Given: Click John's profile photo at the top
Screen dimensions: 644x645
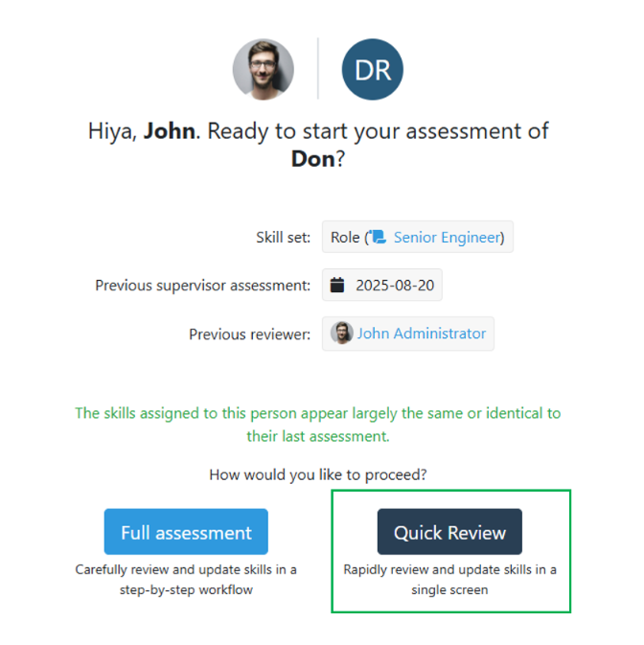Looking at the screenshot, I should pyautogui.click(x=264, y=69).
